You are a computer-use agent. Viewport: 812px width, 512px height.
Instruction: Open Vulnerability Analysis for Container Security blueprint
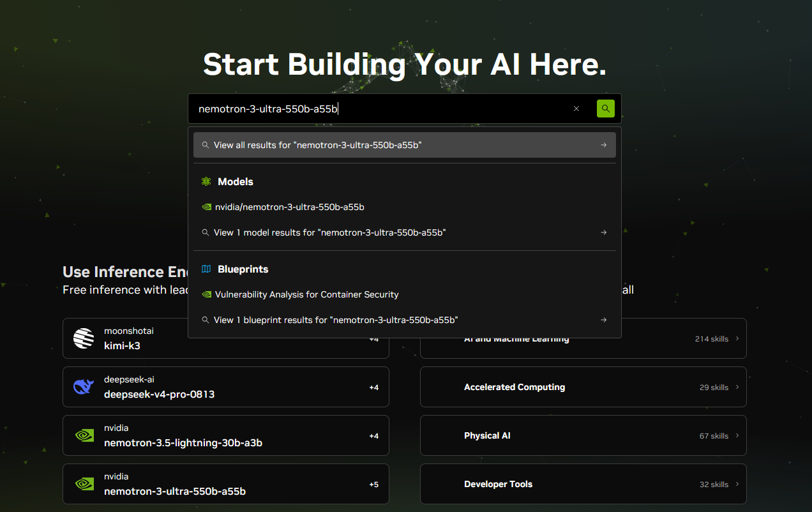pyautogui.click(x=404, y=294)
